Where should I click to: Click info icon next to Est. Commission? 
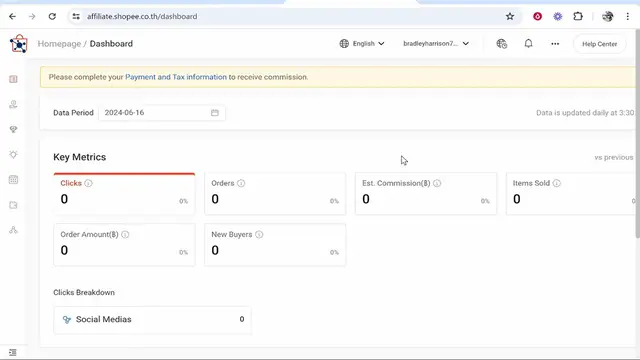click(x=437, y=183)
